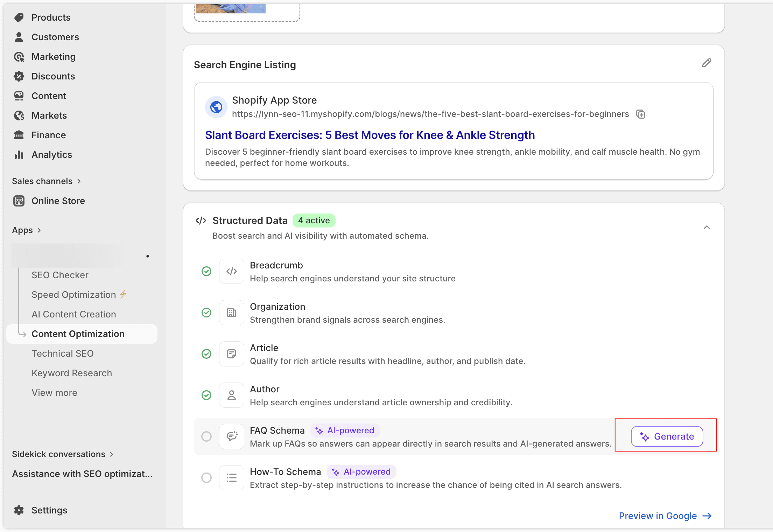
Task: Toggle the Organization green checkmark
Action: point(206,313)
